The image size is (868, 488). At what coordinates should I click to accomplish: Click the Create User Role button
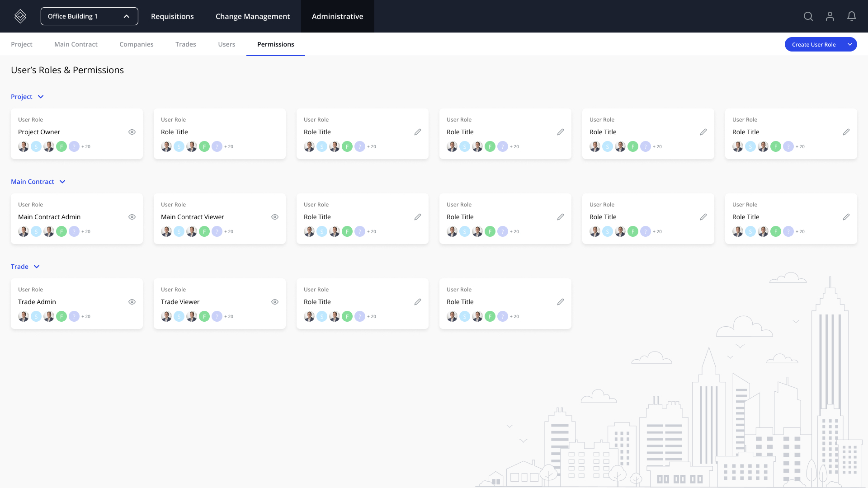(814, 44)
